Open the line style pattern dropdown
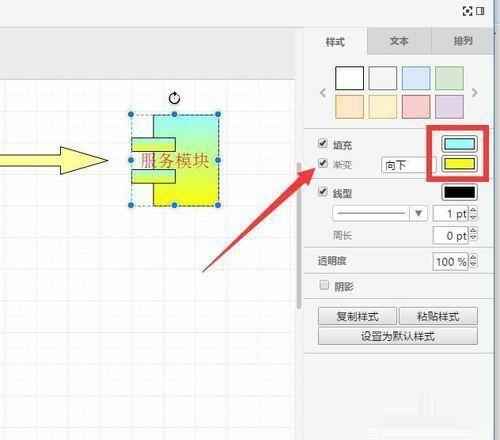 tap(380, 213)
